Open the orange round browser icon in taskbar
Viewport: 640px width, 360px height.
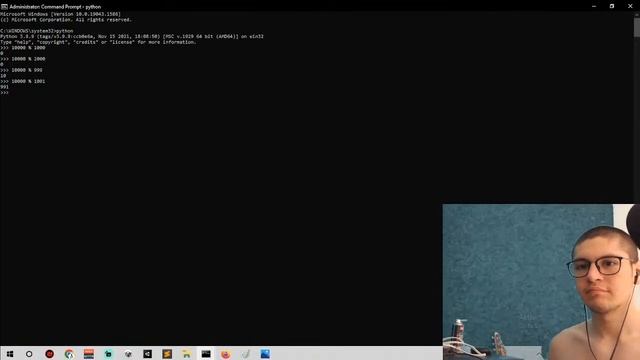coord(226,354)
